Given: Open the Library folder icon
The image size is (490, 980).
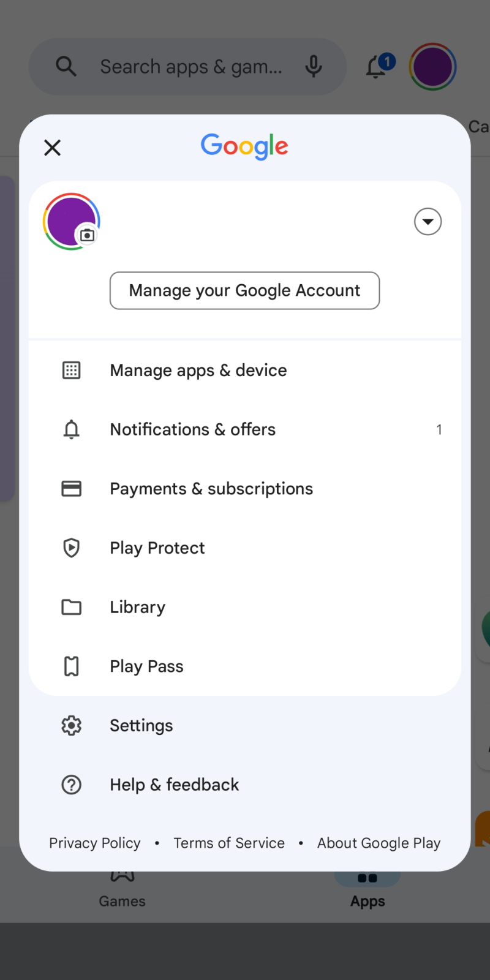Looking at the screenshot, I should 72,607.
